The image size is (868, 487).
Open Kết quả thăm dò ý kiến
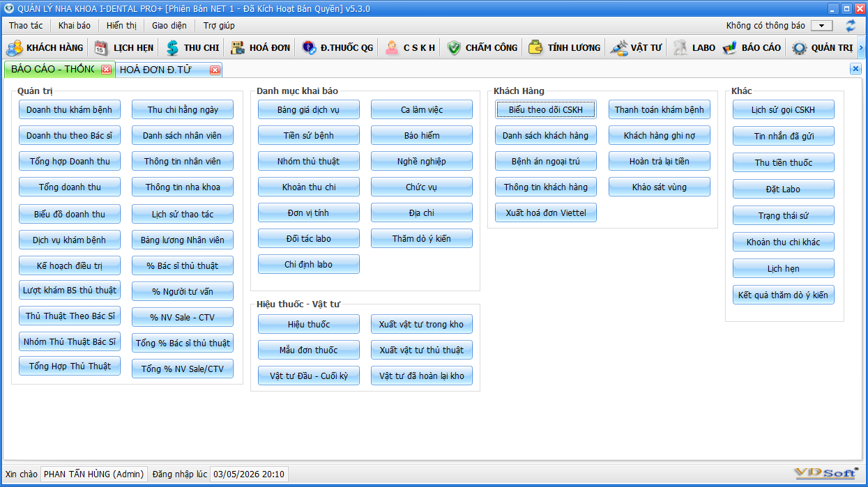tap(784, 295)
